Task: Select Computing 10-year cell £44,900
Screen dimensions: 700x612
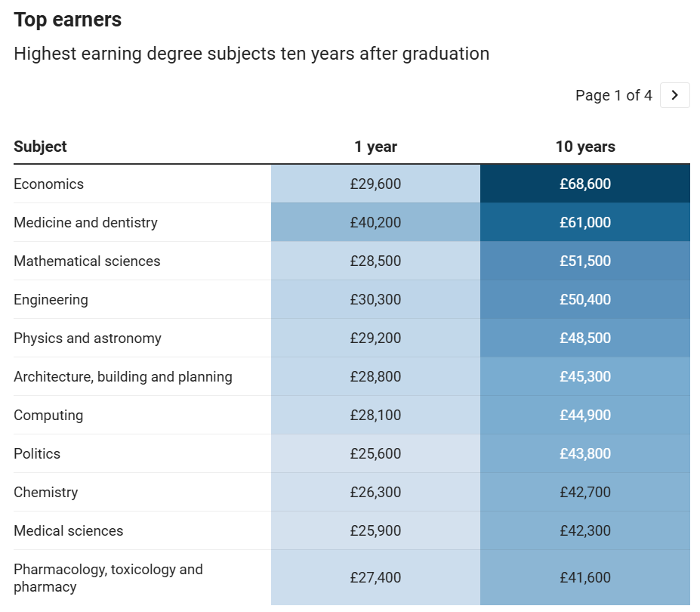Action: point(585,416)
